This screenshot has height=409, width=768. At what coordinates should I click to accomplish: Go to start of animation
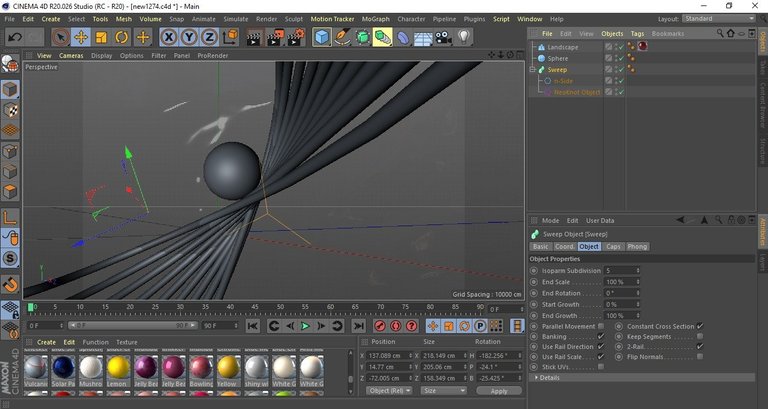coord(253,326)
